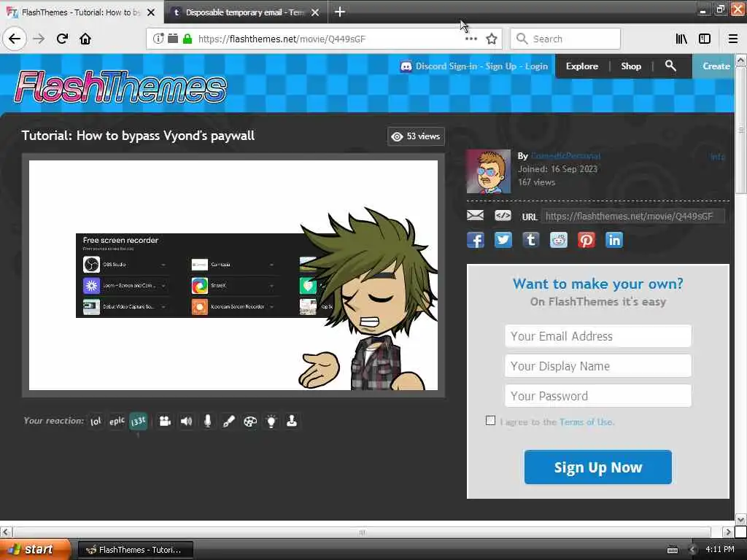Share on Reddit
Image resolution: width=747 pixels, height=560 pixels.
click(558, 240)
